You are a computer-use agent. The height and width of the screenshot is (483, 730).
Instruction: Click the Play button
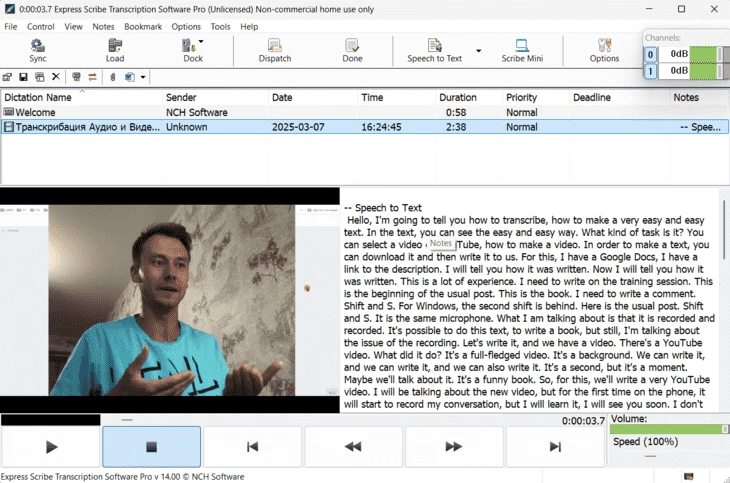(51, 447)
